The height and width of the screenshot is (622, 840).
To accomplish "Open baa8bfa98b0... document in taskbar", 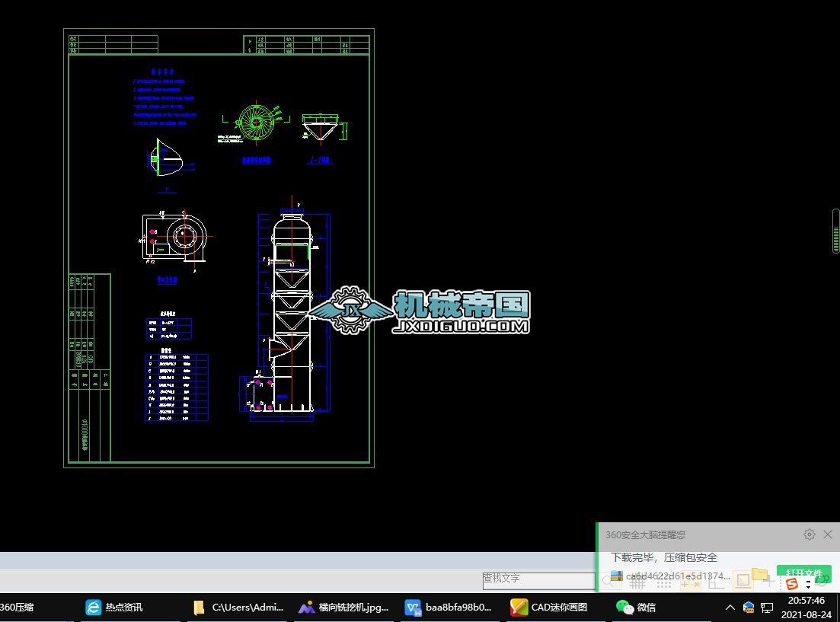I will [448, 607].
